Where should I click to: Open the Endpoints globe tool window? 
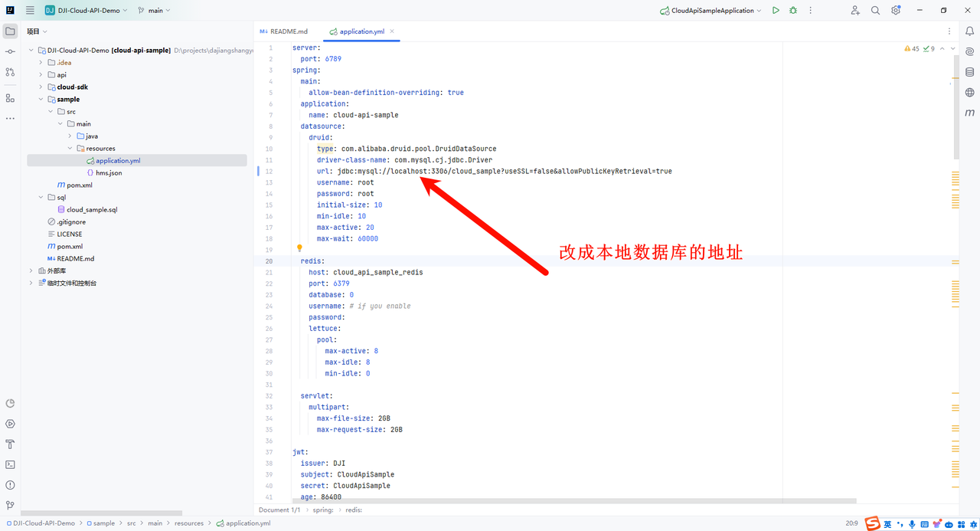pyautogui.click(x=969, y=93)
